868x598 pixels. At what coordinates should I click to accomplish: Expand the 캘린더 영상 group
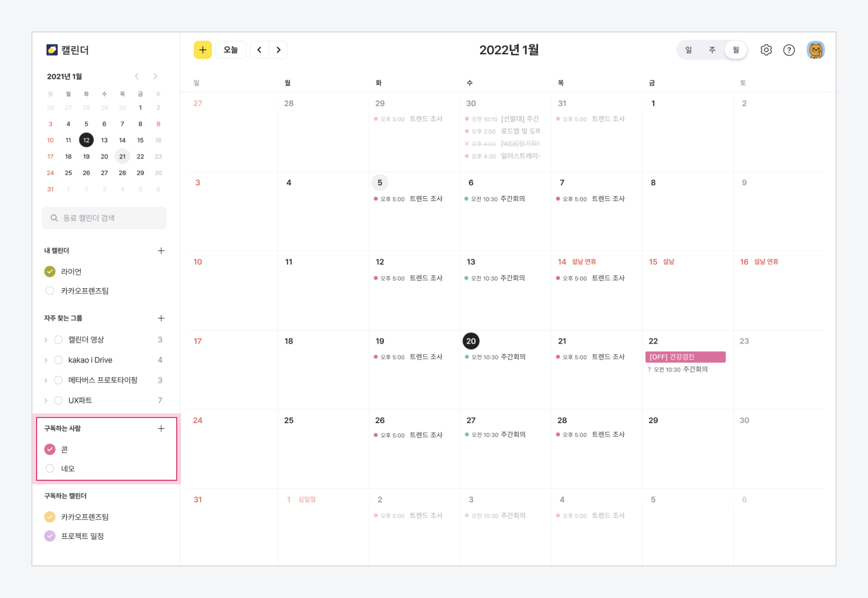coord(46,340)
